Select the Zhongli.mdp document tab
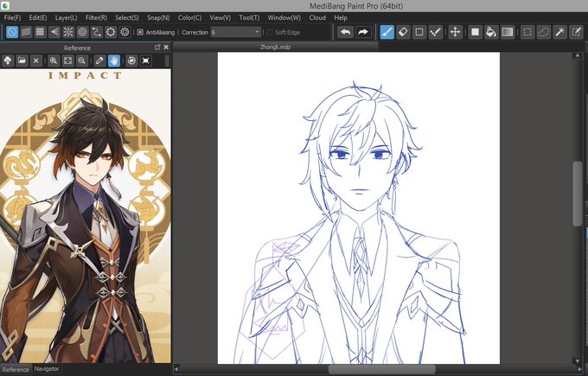 (x=275, y=48)
